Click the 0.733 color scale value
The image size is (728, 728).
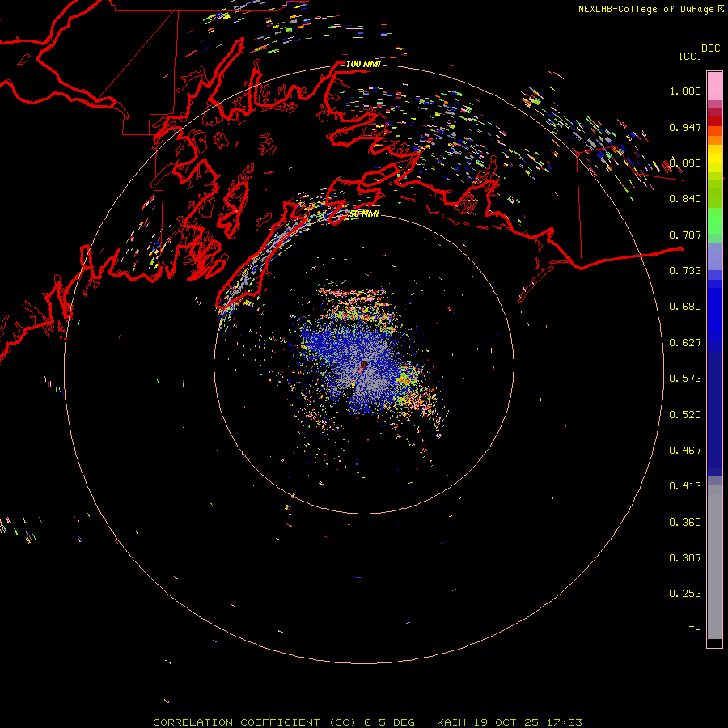pyautogui.click(x=685, y=271)
